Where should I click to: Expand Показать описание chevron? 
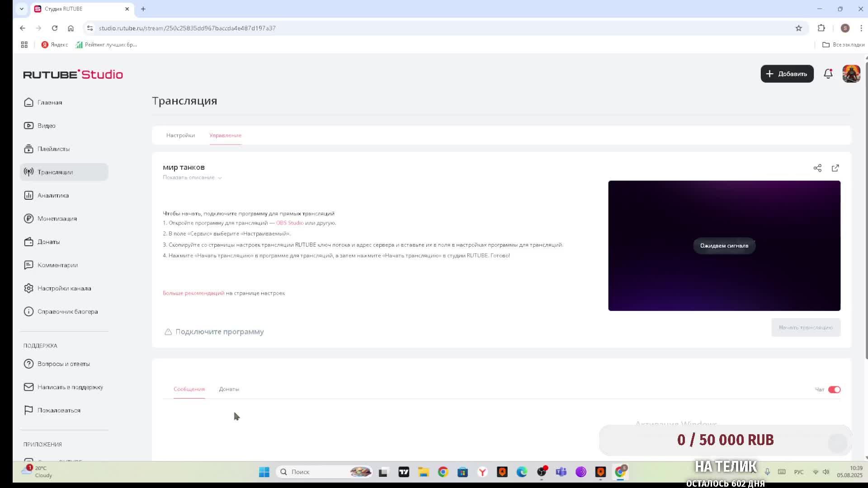(x=220, y=178)
